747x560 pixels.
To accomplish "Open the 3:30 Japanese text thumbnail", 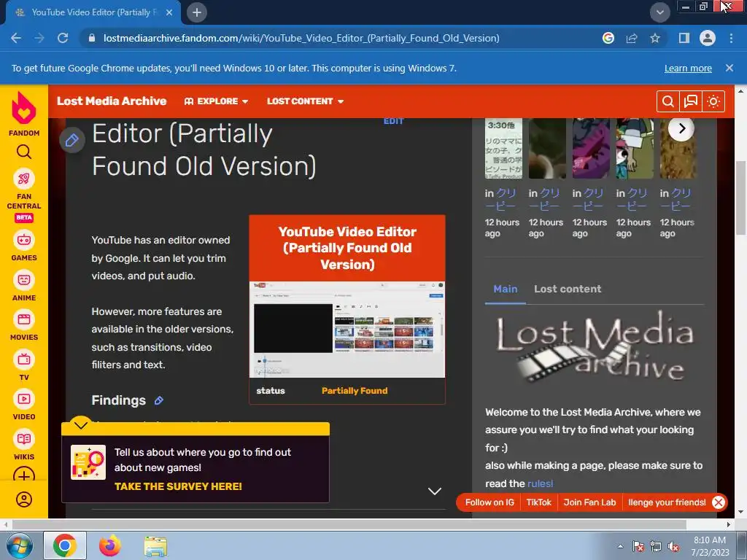I will point(503,149).
